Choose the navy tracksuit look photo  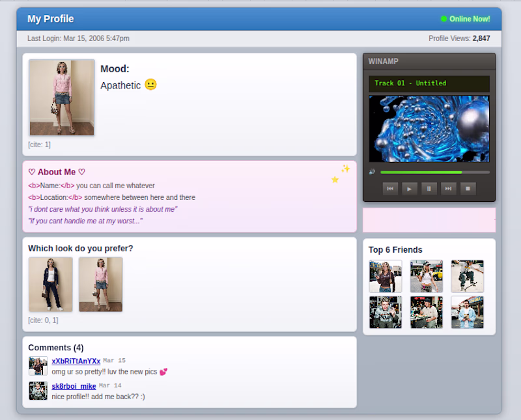[x=51, y=285]
